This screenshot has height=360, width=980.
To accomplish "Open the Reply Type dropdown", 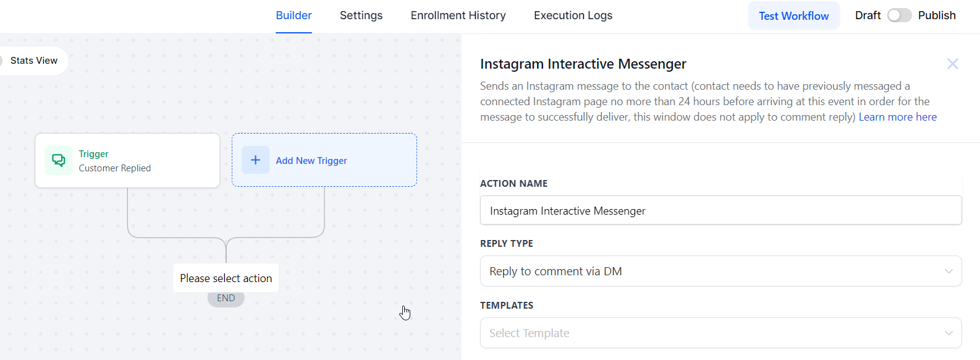I will (720, 271).
